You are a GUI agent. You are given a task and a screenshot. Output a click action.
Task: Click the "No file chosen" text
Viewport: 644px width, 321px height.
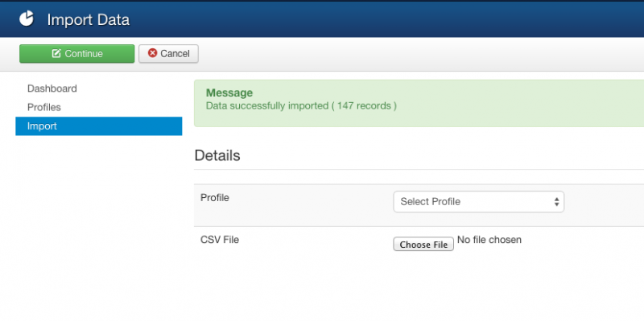click(x=489, y=239)
